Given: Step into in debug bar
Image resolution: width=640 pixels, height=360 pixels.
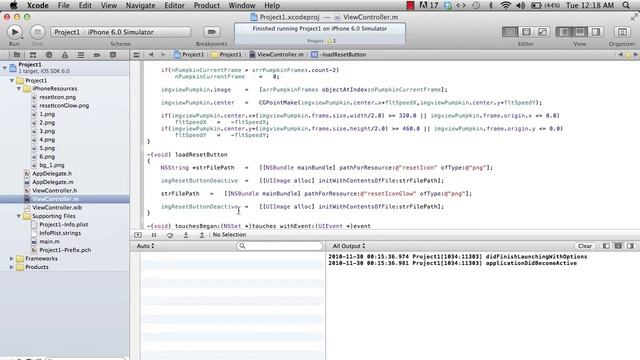Looking at the screenshot, I should pos(186,235).
